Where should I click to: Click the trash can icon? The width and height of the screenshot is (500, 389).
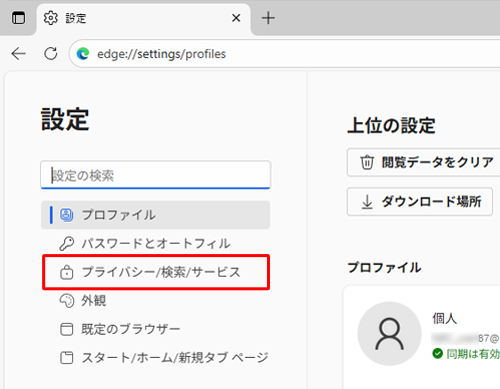point(367,162)
